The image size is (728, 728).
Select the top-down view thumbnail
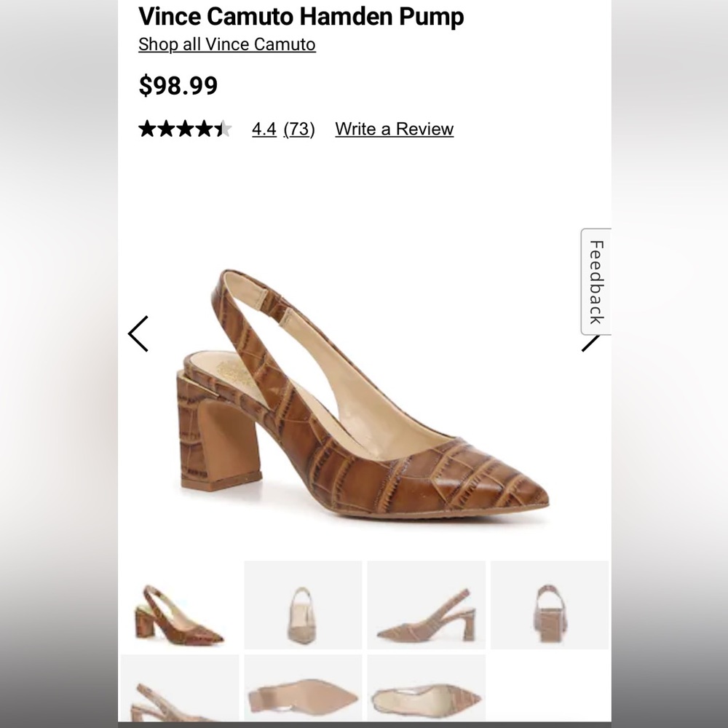(426, 688)
